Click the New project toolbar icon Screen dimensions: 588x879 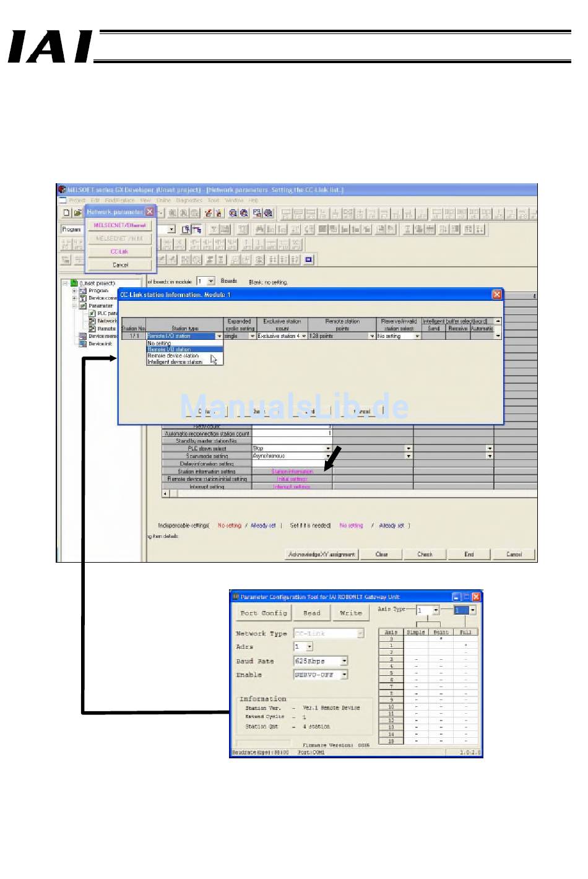[66, 212]
